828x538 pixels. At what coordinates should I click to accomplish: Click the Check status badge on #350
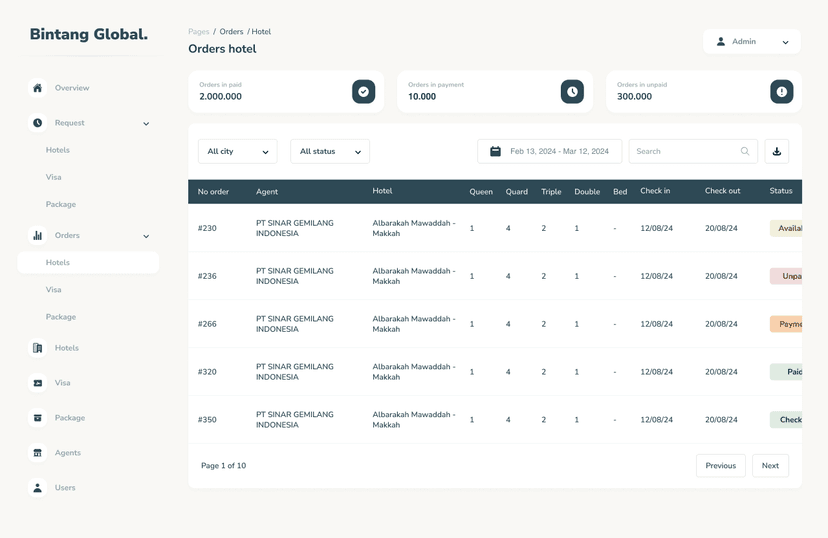click(x=786, y=420)
